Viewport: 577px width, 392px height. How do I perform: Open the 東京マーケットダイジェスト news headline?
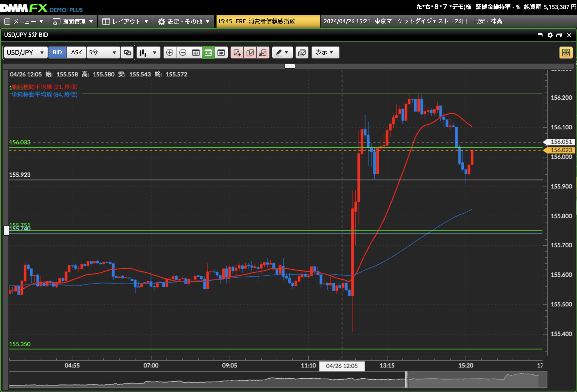tap(413, 21)
